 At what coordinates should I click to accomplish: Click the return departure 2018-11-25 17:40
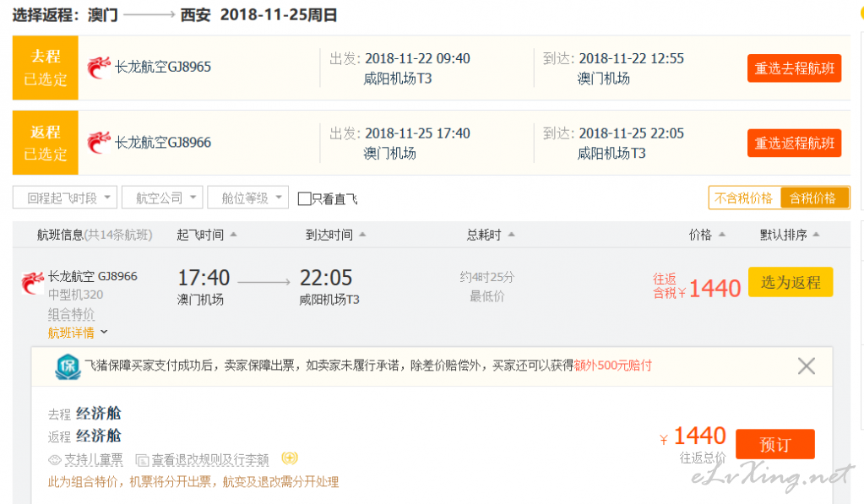[417, 133]
